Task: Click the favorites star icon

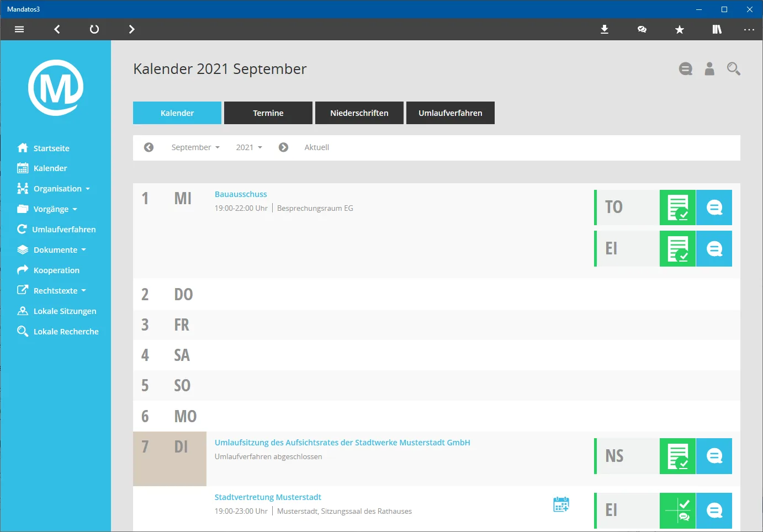Action: pyautogui.click(x=680, y=29)
